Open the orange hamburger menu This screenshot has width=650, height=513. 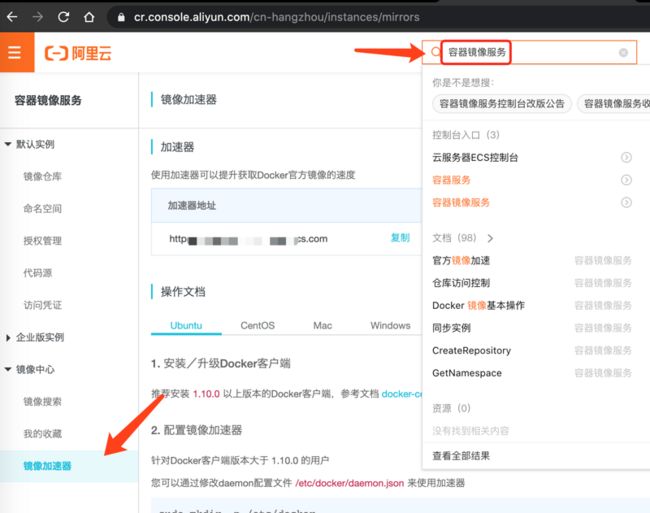[15, 53]
